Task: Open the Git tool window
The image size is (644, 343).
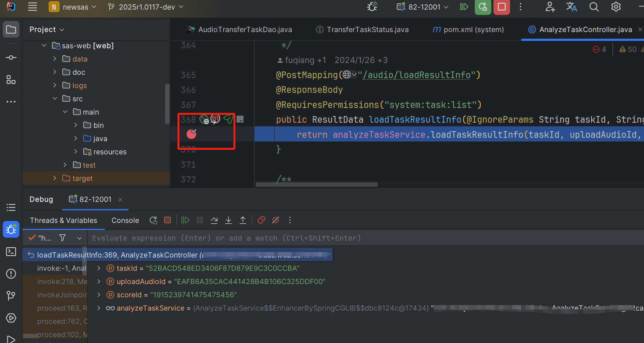Action: [x=11, y=295]
